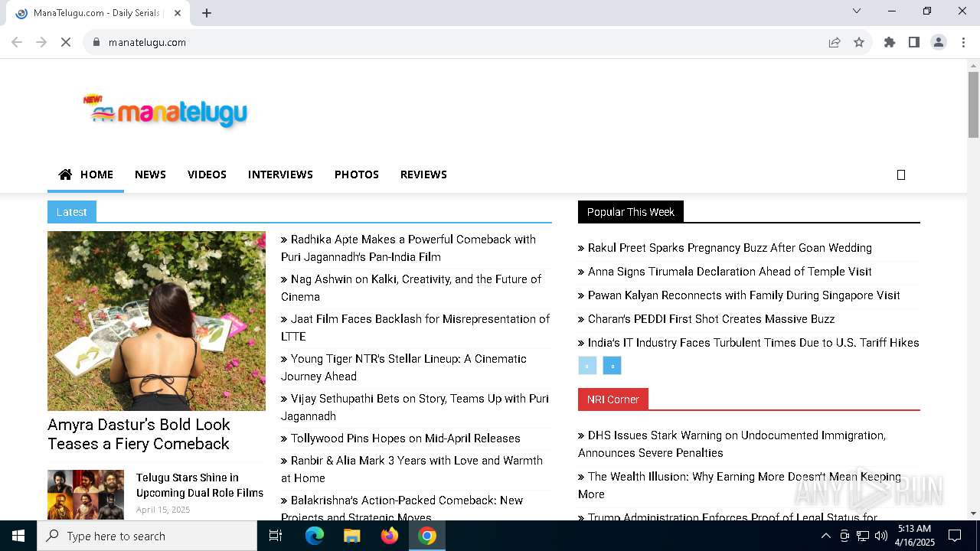The height and width of the screenshot is (551, 980).
Task: Open the volume control in system tray
Action: click(880, 536)
